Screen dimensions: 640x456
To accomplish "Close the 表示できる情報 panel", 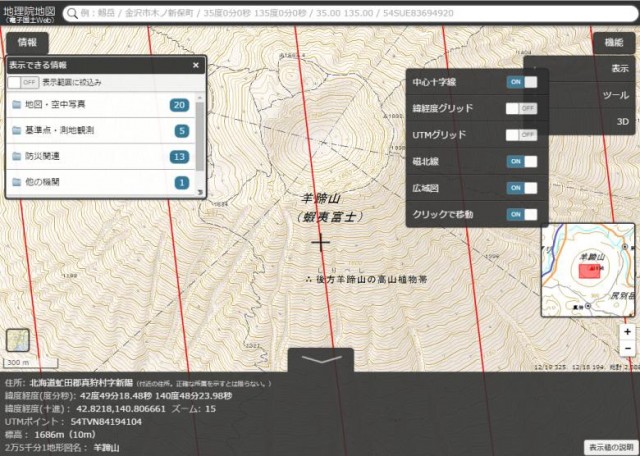I will (196, 65).
